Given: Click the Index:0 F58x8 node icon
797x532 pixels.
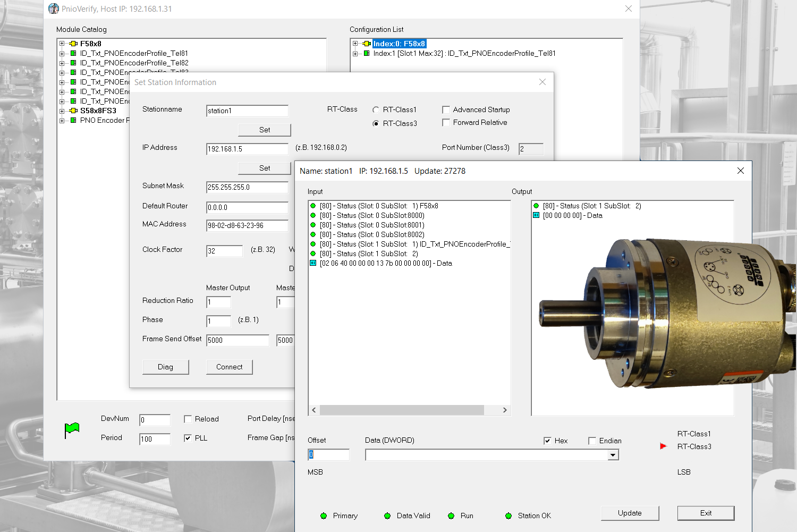Looking at the screenshot, I should click(x=367, y=44).
